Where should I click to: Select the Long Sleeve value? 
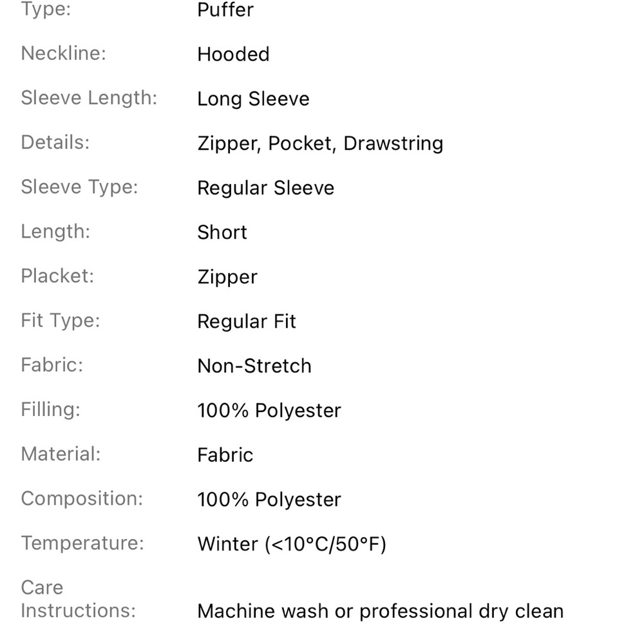[253, 99]
